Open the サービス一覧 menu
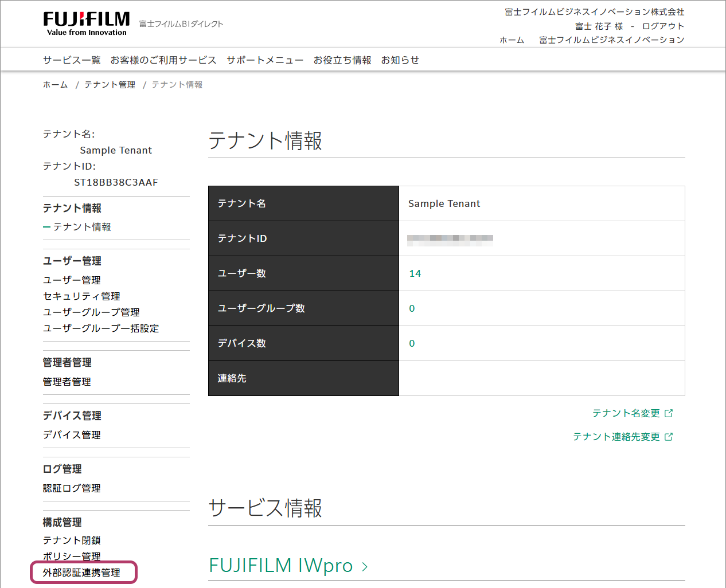726x588 pixels. pos(72,60)
